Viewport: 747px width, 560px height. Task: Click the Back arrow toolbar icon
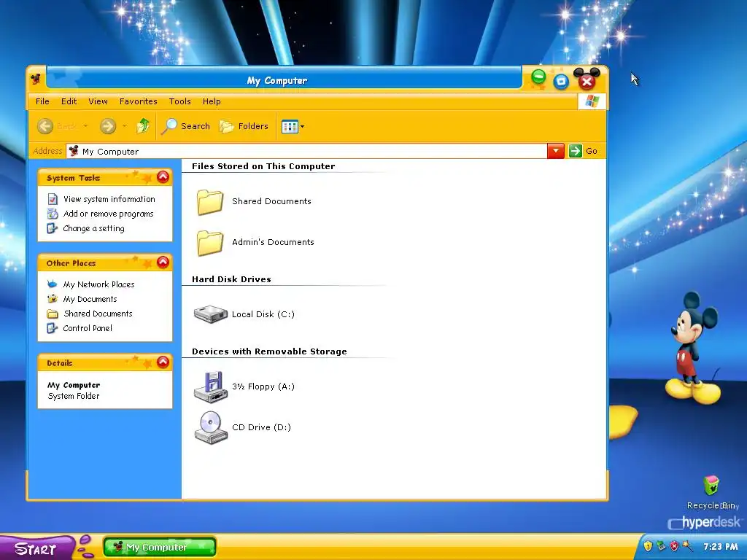(45, 126)
